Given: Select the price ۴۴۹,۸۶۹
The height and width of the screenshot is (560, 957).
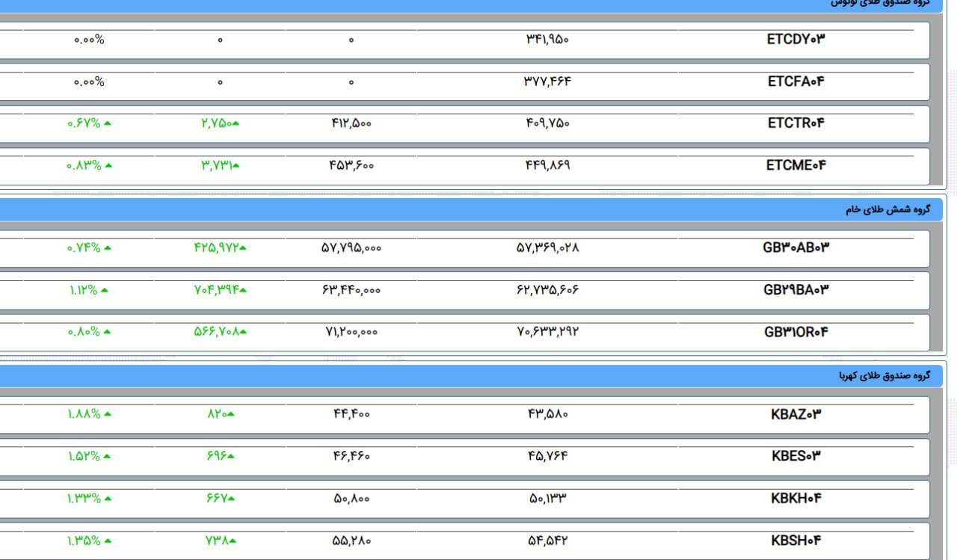Looking at the screenshot, I should (547, 165).
